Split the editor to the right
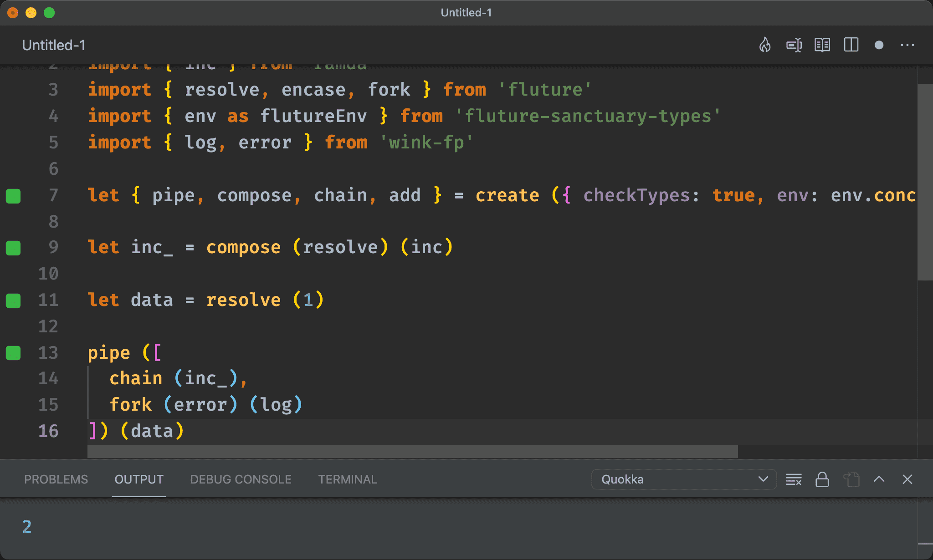This screenshot has height=560, width=933. point(851,45)
